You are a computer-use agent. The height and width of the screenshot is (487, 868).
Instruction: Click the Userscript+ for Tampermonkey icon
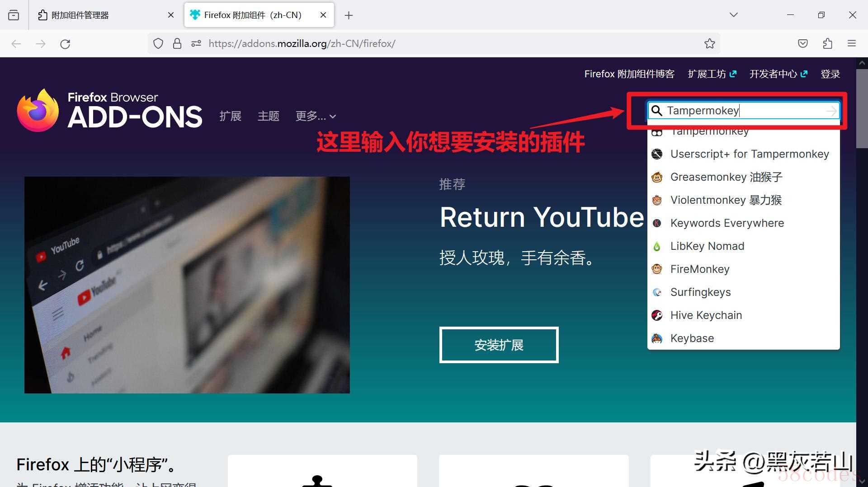pos(657,154)
